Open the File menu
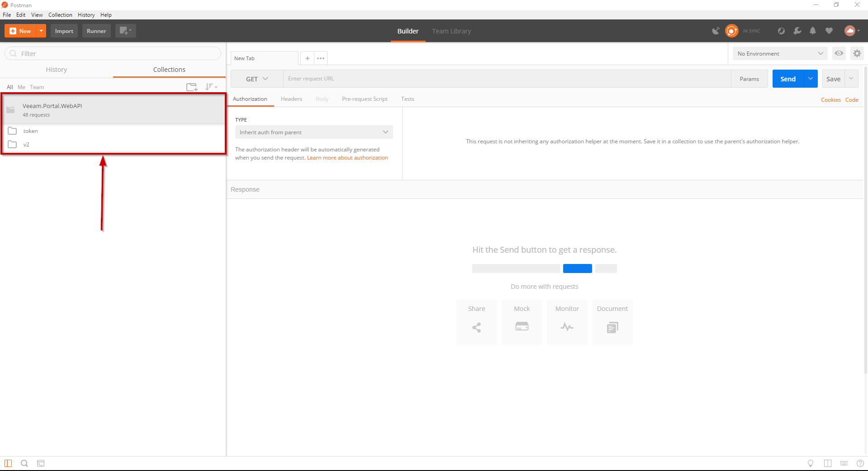868x471 pixels. (x=7, y=15)
